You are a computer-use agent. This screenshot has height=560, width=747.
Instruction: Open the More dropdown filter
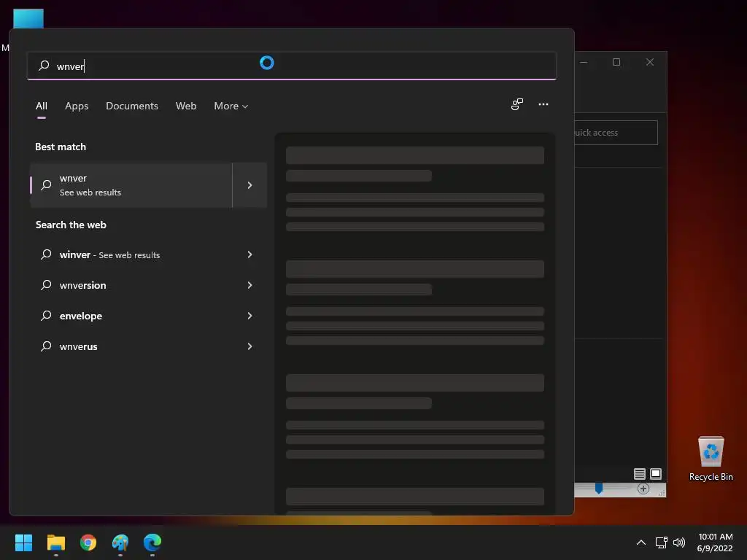[231, 106]
